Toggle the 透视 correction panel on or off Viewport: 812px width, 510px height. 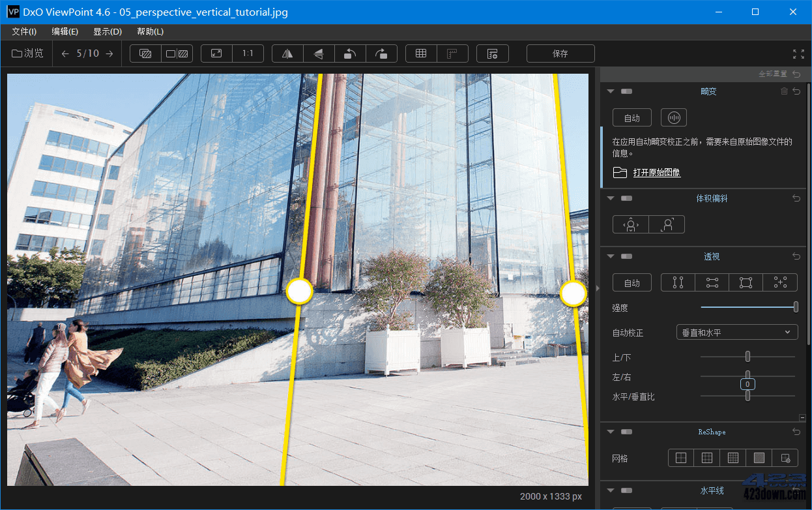(x=626, y=256)
